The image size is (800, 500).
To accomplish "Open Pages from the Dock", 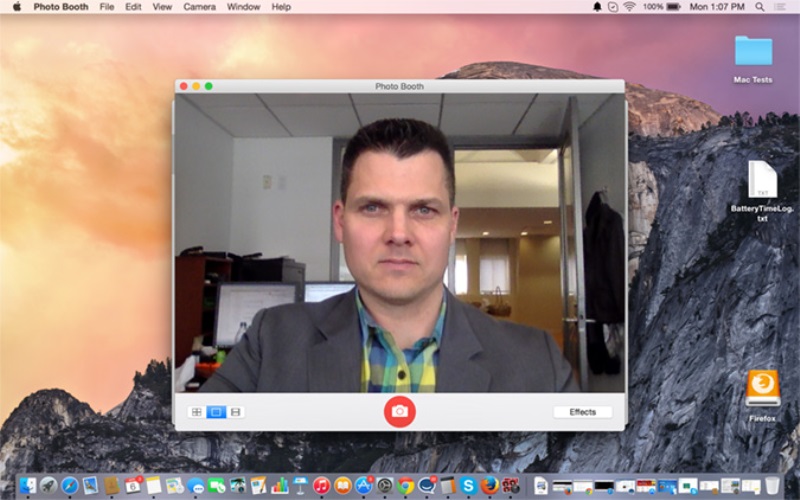I will 259,485.
